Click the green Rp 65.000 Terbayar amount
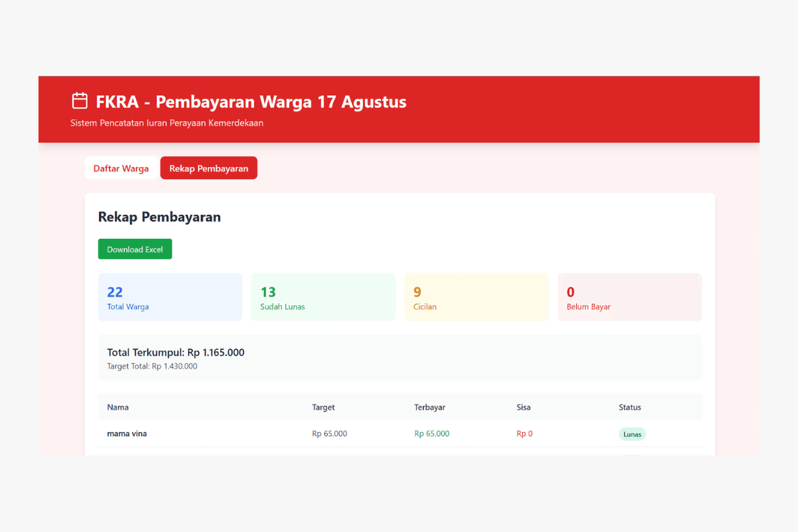Image resolution: width=798 pixels, height=532 pixels. pos(432,434)
